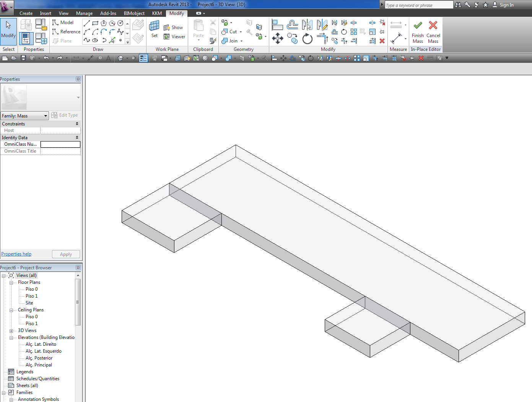
Task: Click the Undo arrow in quick access toolbar
Action: 46,58
